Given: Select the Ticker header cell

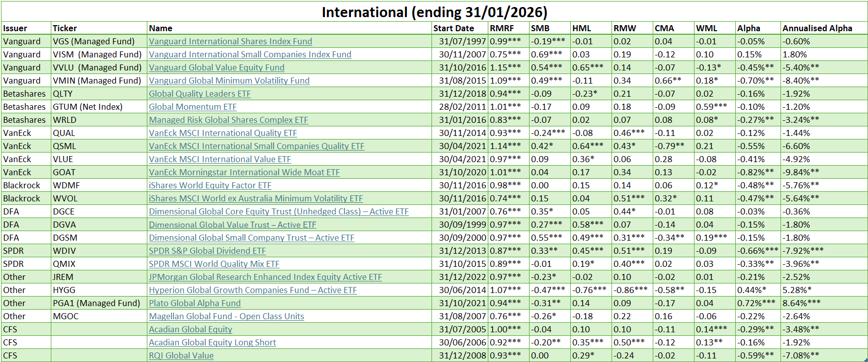Looking at the screenshot, I should (x=65, y=28).
